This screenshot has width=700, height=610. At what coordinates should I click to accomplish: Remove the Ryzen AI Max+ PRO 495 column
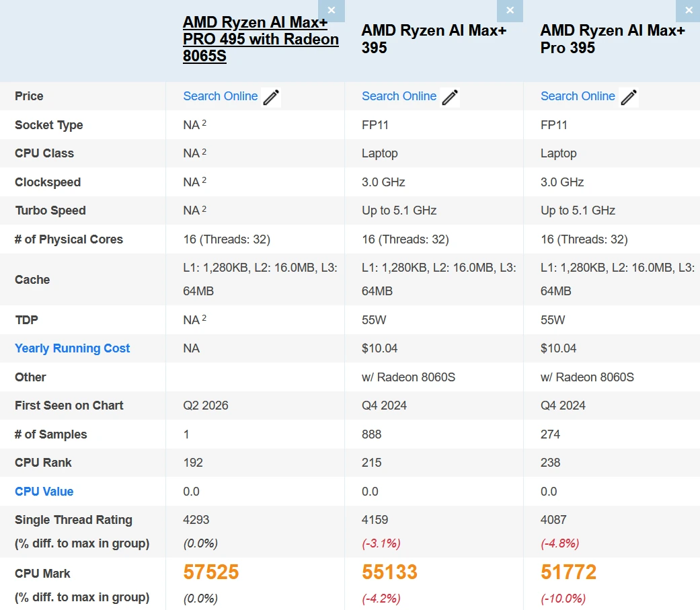tap(332, 10)
